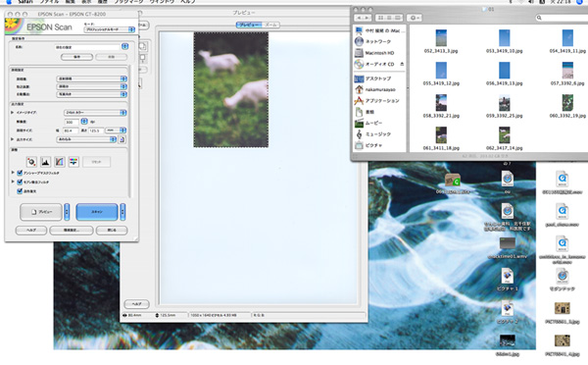Expand the イメージタイプ disclosure triangle
The height and width of the screenshot is (365, 588).
pyautogui.click(x=12, y=112)
